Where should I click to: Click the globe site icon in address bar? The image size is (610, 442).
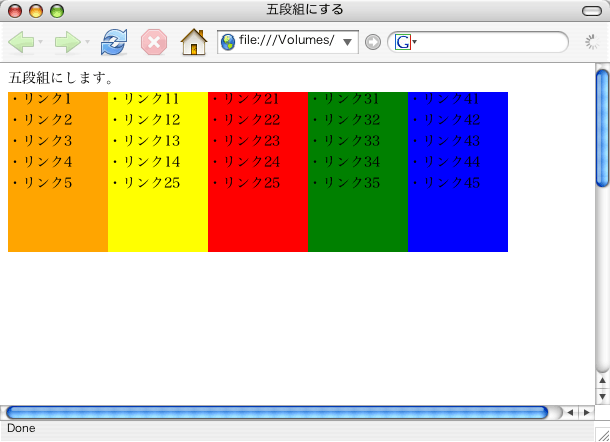[x=228, y=42]
